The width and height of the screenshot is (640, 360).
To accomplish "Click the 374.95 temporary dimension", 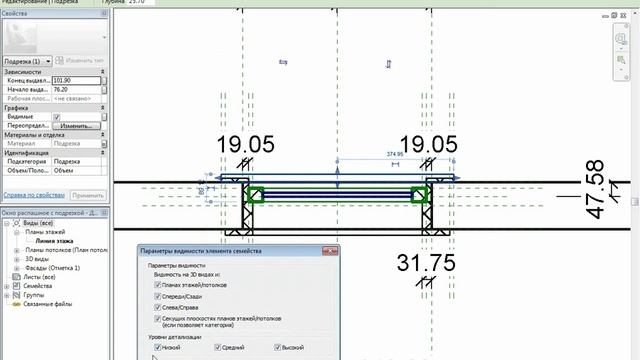I will [x=395, y=154].
